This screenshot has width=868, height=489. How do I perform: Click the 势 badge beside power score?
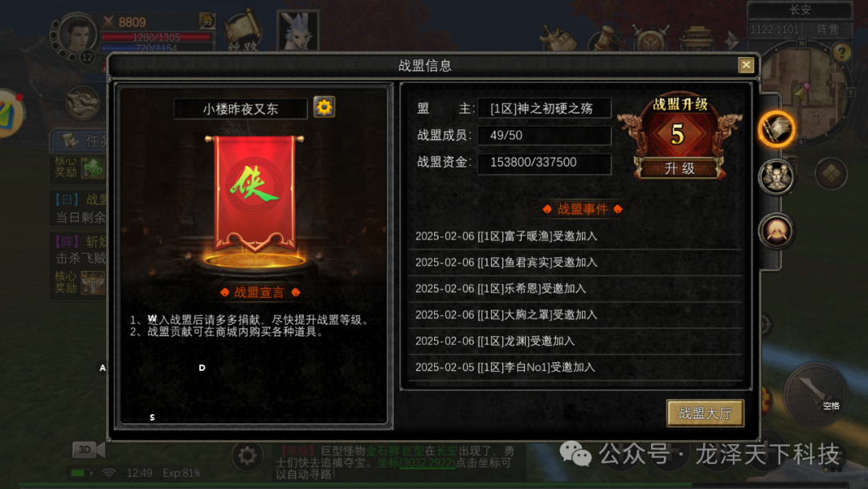pos(207,22)
